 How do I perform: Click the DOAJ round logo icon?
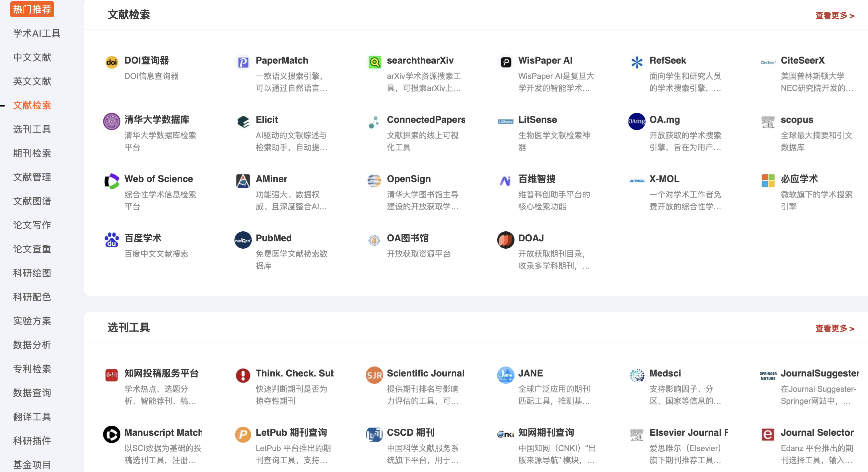(x=506, y=240)
